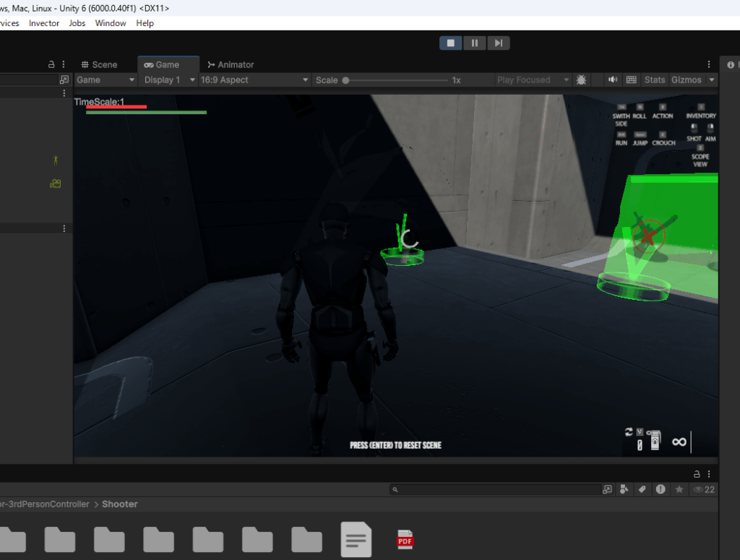Stop play mode with the stop button
The width and height of the screenshot is (740, 560).
[450, 43]
